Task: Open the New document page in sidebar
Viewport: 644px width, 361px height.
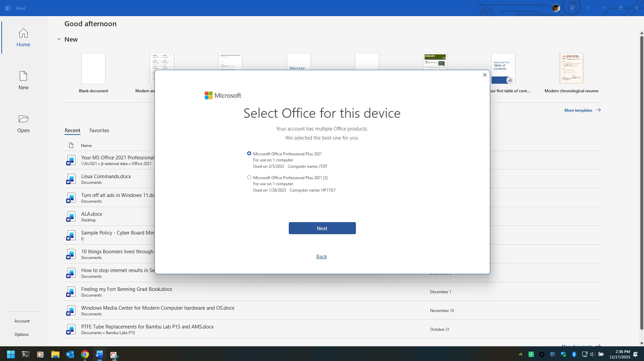Action: pyautogui.click(x=23, y=81)
